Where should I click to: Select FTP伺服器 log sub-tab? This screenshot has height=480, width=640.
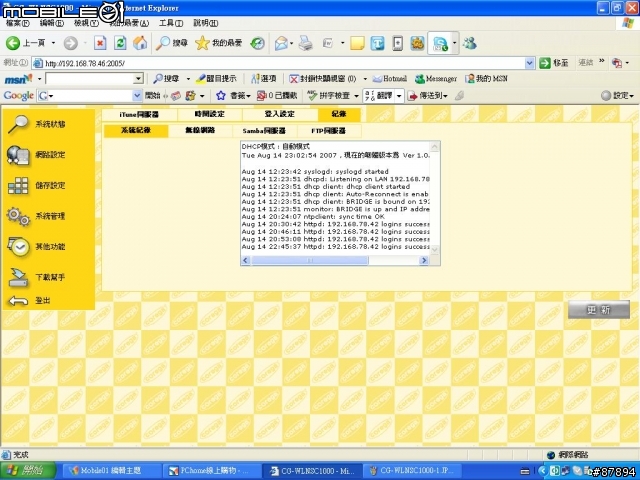[x=329, y=131]
